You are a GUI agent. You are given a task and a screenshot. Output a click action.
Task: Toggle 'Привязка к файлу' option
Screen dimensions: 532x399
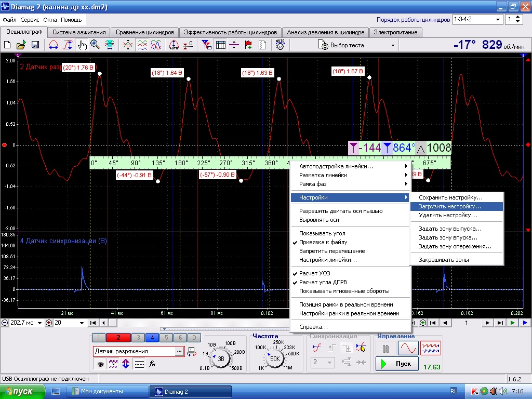coord(350,242)
